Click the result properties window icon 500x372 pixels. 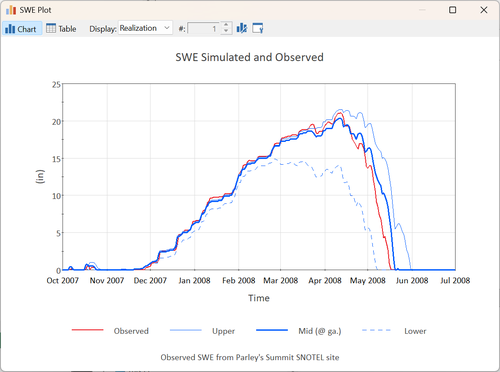tap(258, 28)
